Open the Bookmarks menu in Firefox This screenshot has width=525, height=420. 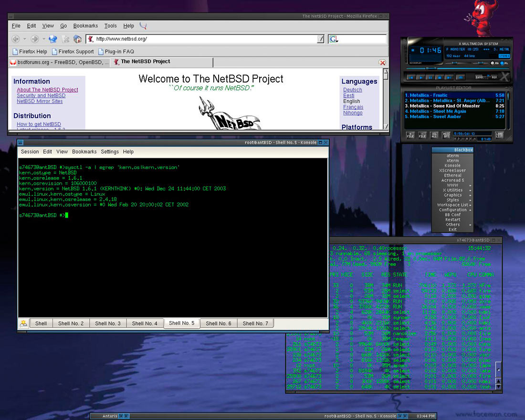point(85,26)
